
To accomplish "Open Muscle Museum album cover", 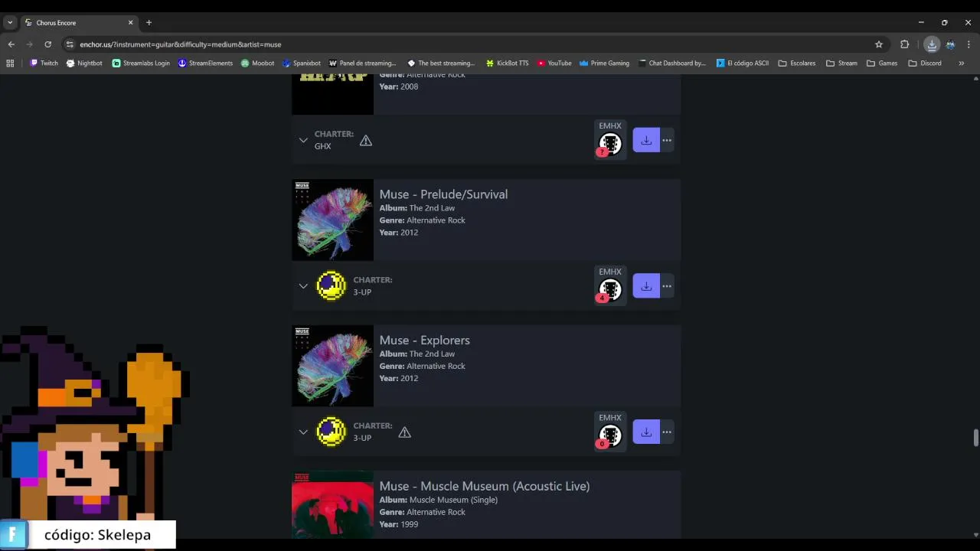I will coord(332,505).
